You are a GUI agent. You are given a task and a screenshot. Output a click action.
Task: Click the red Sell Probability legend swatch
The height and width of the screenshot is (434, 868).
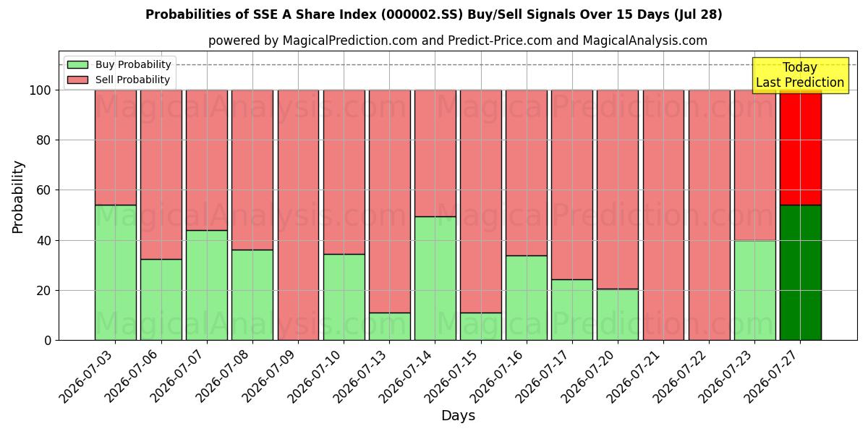77,80
